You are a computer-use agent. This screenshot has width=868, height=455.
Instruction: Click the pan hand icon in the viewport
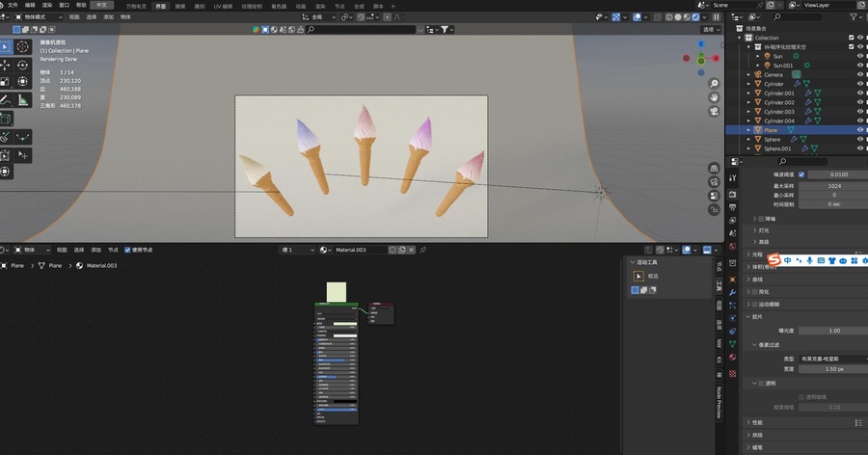pos(714,97)
